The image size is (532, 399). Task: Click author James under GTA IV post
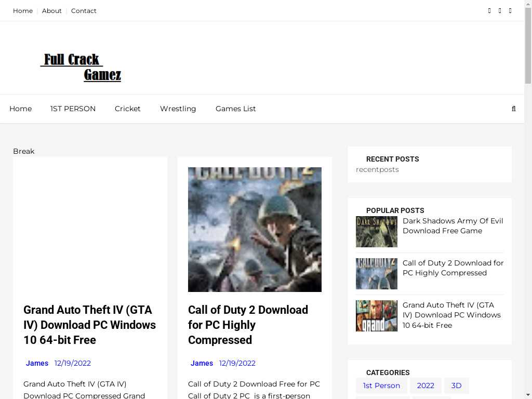point(37,363)
